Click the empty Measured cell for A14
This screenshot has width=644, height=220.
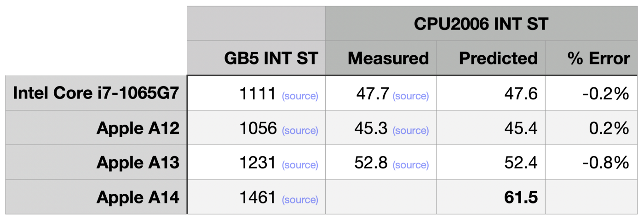point(381,197)
